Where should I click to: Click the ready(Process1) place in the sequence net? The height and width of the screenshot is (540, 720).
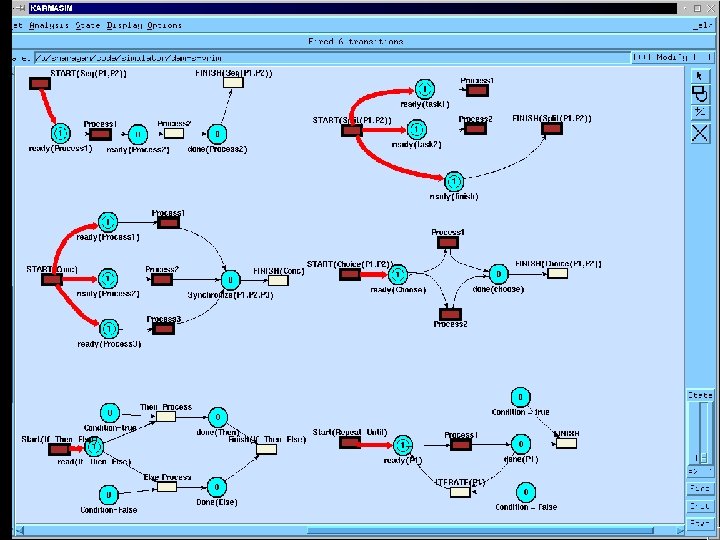[x=60, y=134]
